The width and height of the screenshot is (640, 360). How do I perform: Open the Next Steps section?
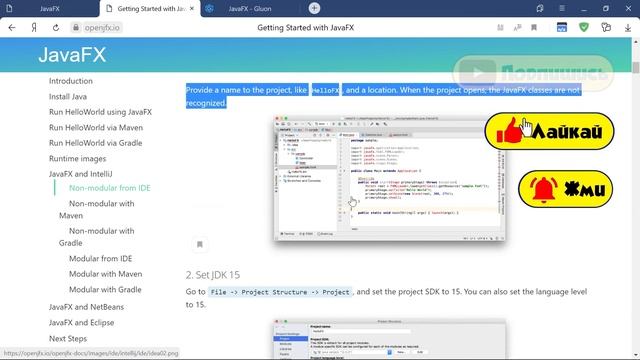[x=68, y=338]
